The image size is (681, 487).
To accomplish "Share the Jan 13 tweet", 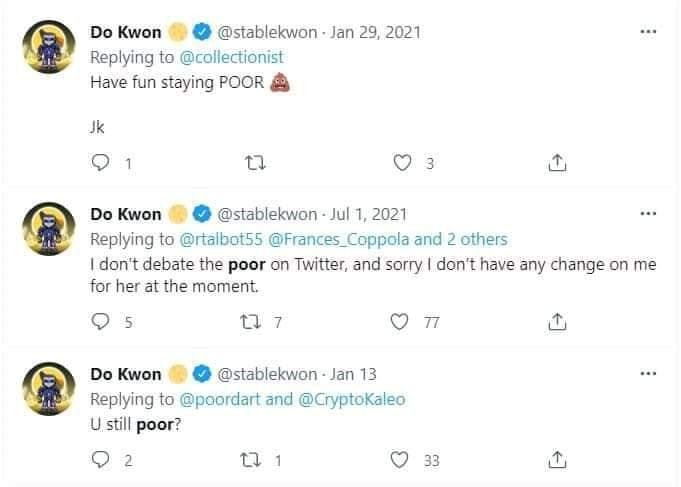I will point(557,460).
